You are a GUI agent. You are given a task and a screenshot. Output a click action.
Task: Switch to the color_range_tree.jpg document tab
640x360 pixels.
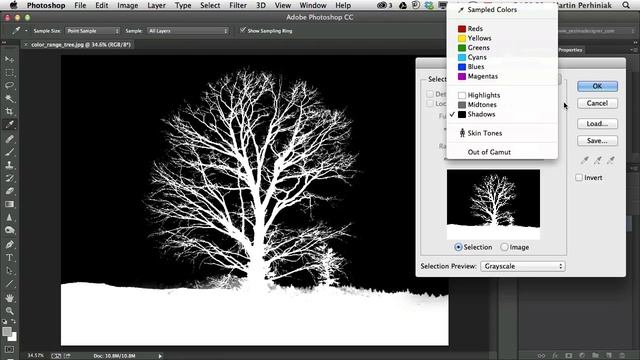click(81, 44)
